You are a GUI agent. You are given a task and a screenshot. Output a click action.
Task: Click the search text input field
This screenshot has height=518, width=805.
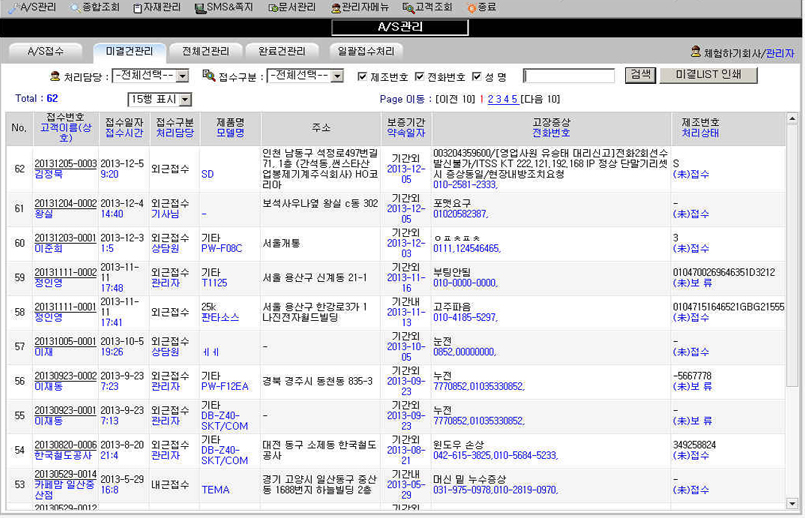coord(569,76)
